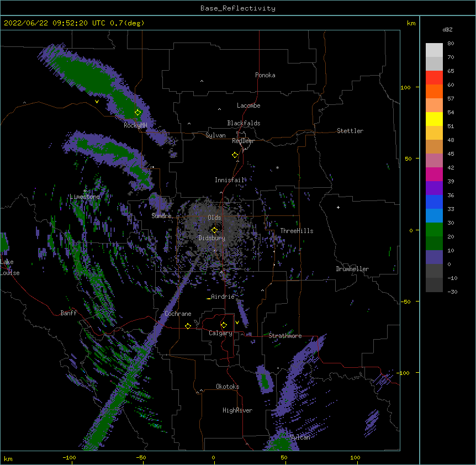Click the Sundre label

coord(161,216)
